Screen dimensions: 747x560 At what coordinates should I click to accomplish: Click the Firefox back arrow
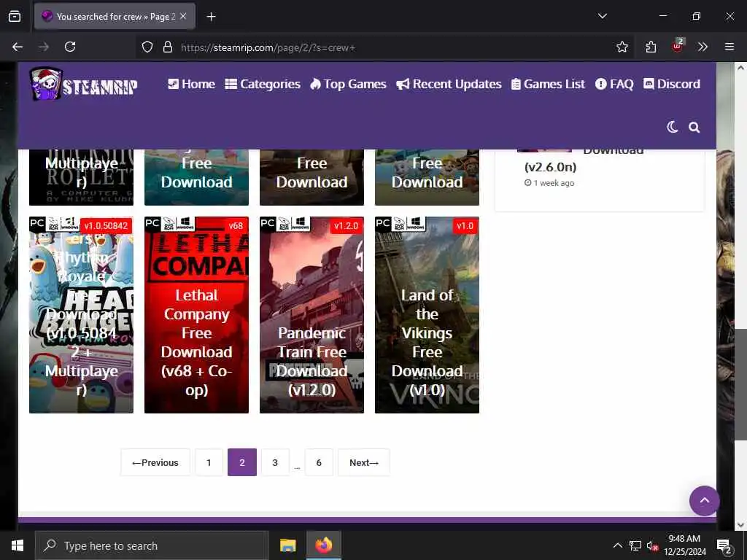click(18, 47)
